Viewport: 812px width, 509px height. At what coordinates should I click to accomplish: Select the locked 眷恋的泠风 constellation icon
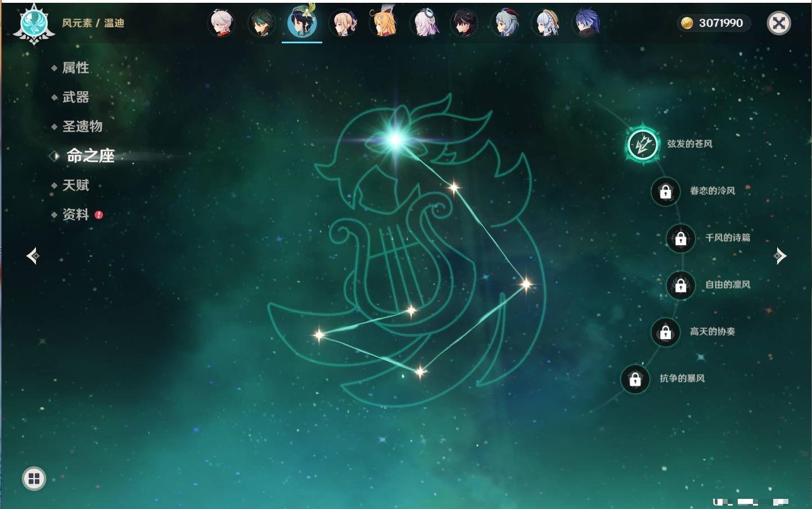click(x=665, y=192)
